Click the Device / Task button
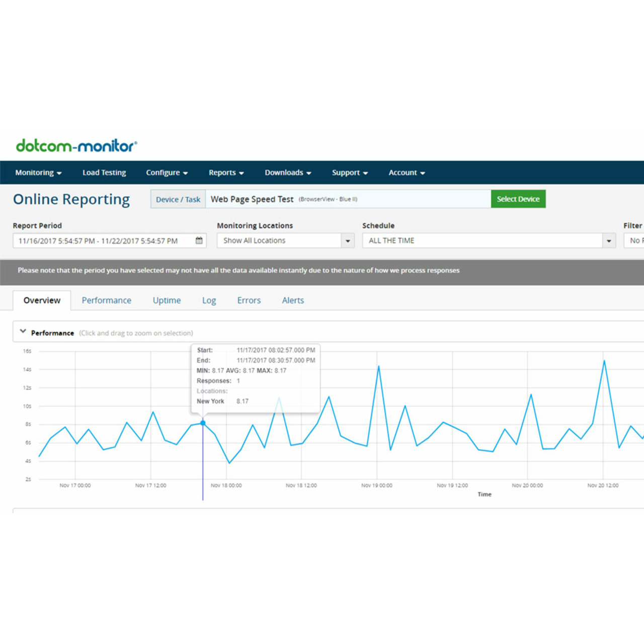 (x=178, y=199)
